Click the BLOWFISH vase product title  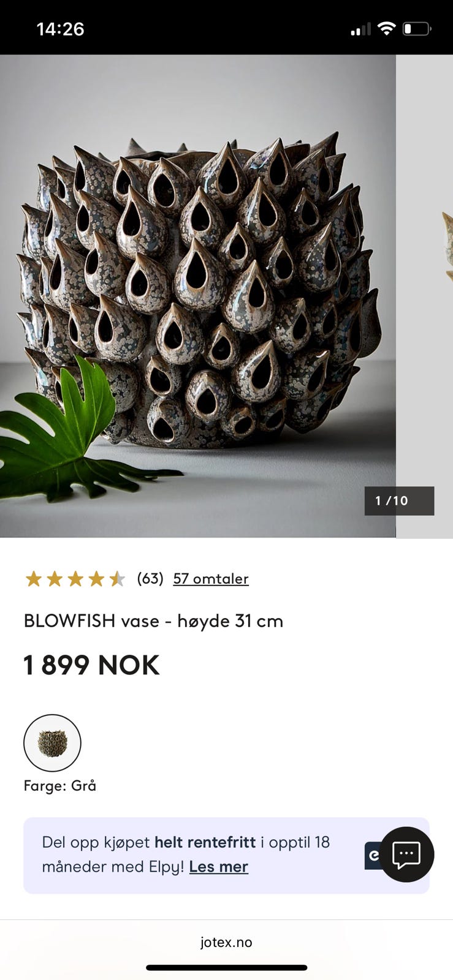(x=153, y=621)
